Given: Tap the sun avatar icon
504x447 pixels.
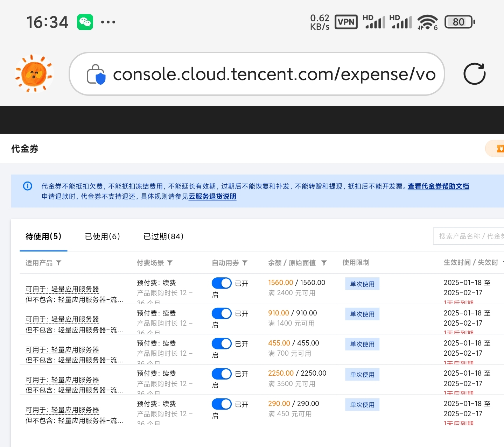Looking at the screenshot, I should click(34, 74).
